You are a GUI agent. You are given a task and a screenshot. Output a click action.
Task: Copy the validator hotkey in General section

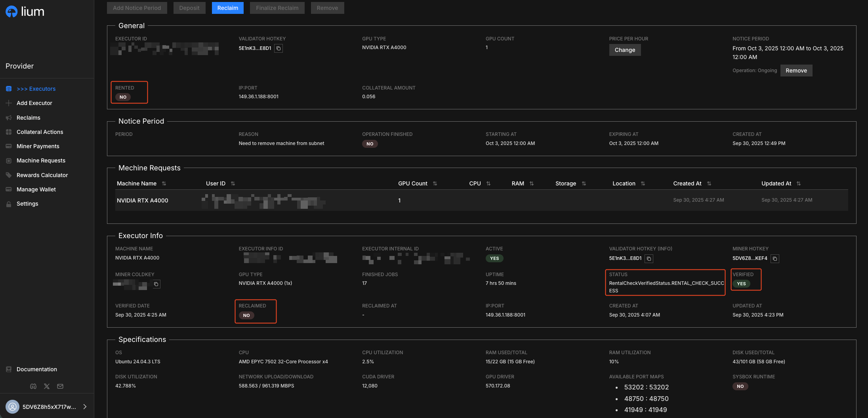click(279, 48)
